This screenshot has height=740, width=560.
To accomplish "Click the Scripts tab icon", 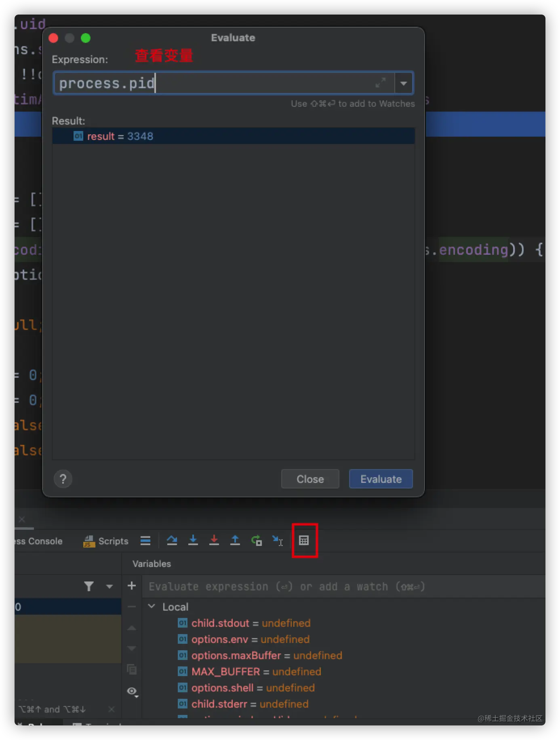I will [x=89, y=541].
